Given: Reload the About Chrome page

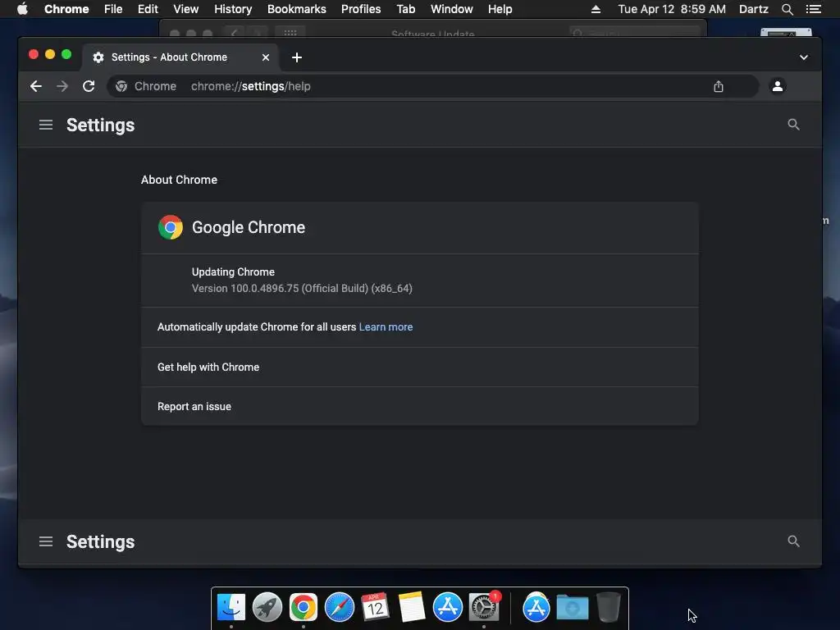Looking at the screenshot, I should tap(89, 86).
